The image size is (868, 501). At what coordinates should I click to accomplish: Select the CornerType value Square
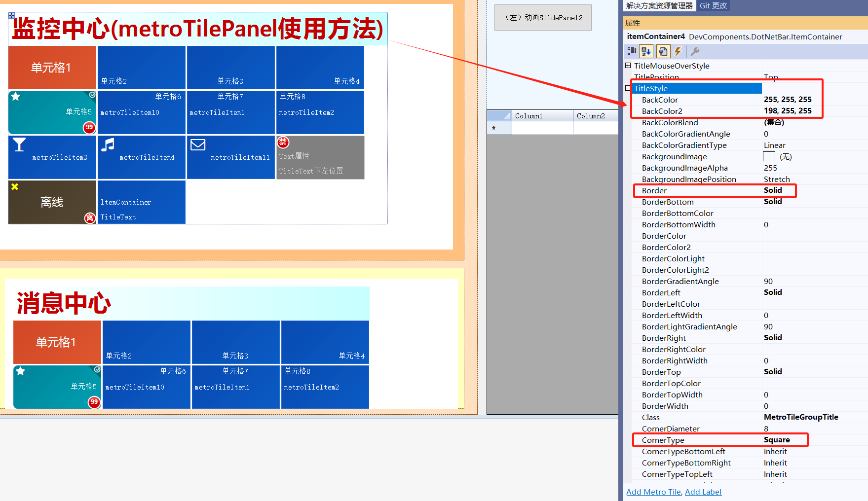tap(777, 440)
